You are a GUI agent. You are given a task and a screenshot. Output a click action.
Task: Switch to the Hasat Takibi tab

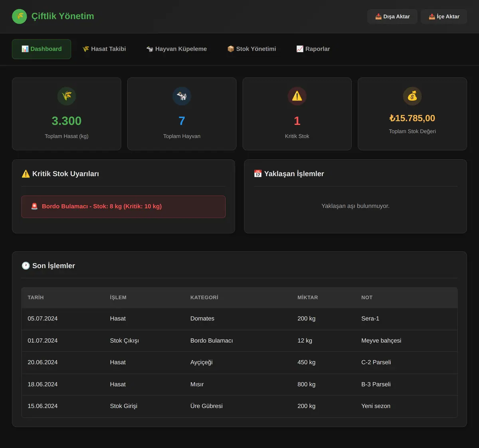coord(104,49)
